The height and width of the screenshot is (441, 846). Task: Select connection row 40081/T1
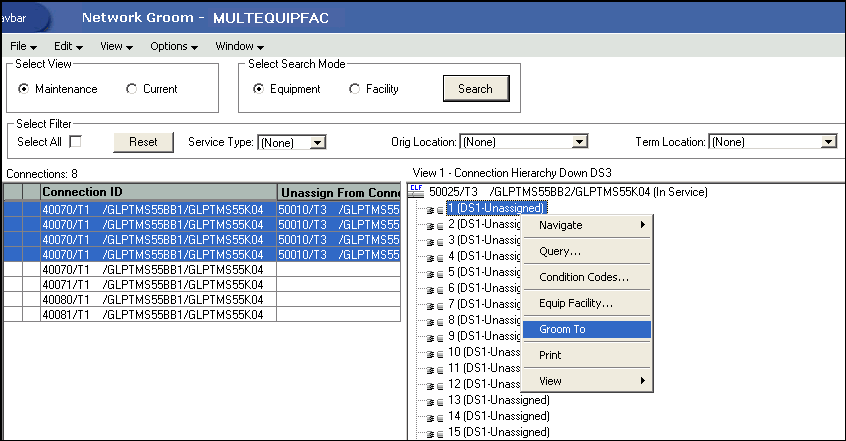coord(202,315)
